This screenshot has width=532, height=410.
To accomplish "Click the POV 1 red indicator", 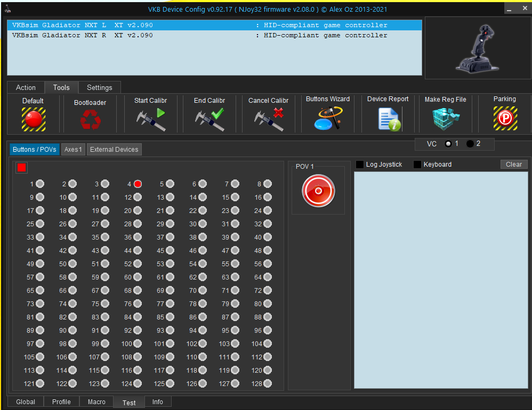I will click(x=318, y=191).
